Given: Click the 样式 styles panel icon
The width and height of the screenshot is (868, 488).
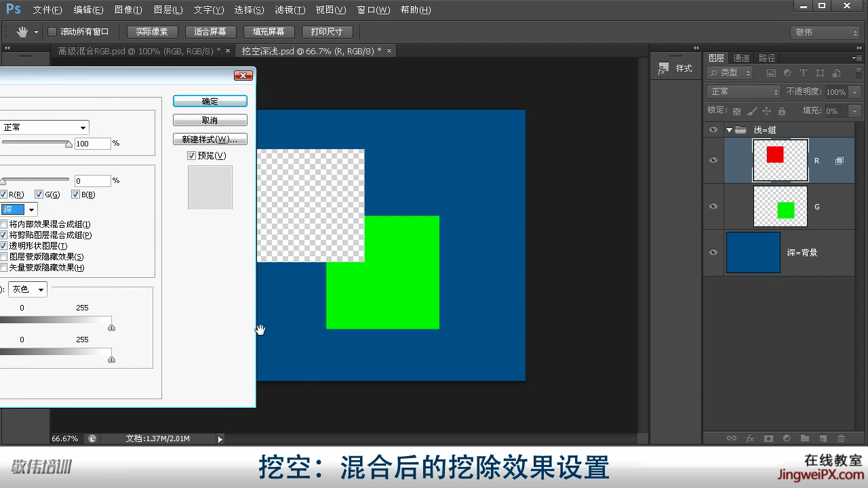Looking at the screenshot, I should [662, 69].
